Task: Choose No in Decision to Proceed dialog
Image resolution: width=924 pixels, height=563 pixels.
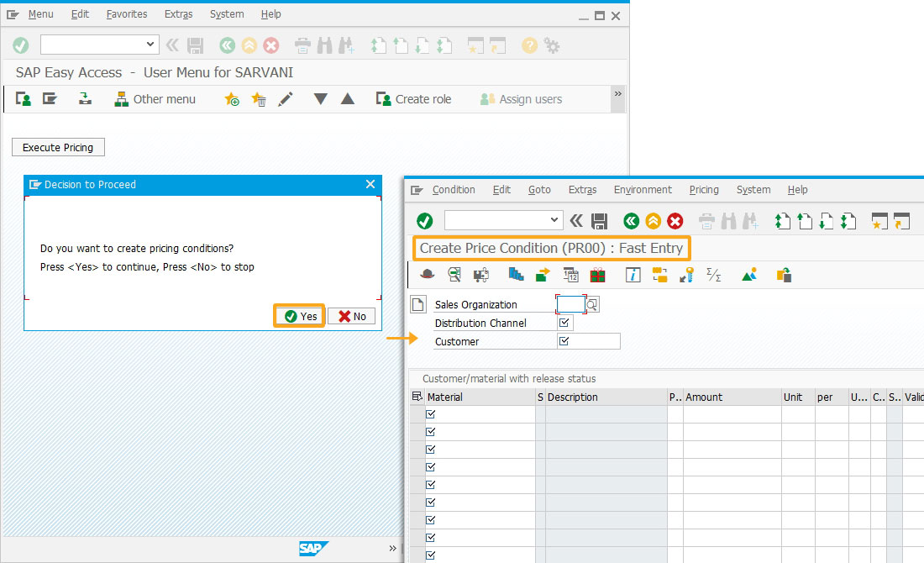Action: [352, 317]
